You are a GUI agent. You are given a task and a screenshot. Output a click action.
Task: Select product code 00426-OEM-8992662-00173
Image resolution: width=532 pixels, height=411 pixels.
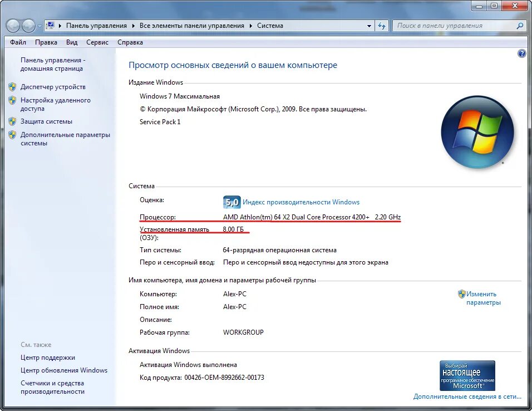tap(224, 378)
